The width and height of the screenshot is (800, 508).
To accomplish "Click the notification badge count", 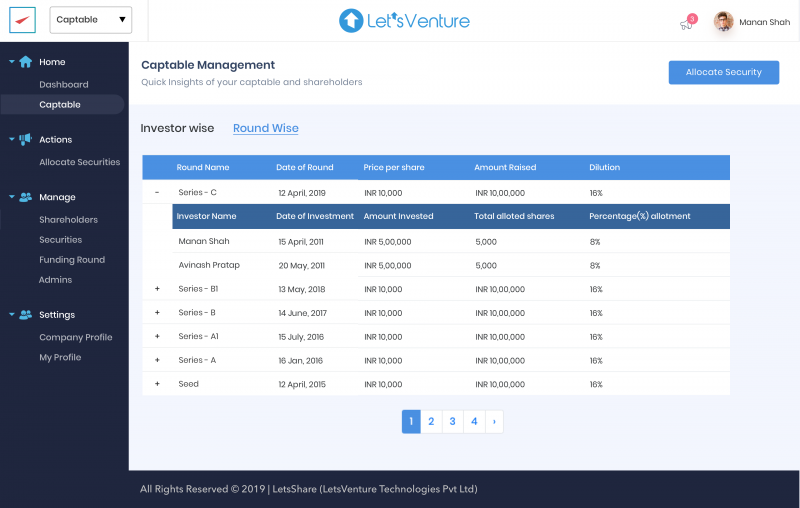I will [x=692, y=19].
